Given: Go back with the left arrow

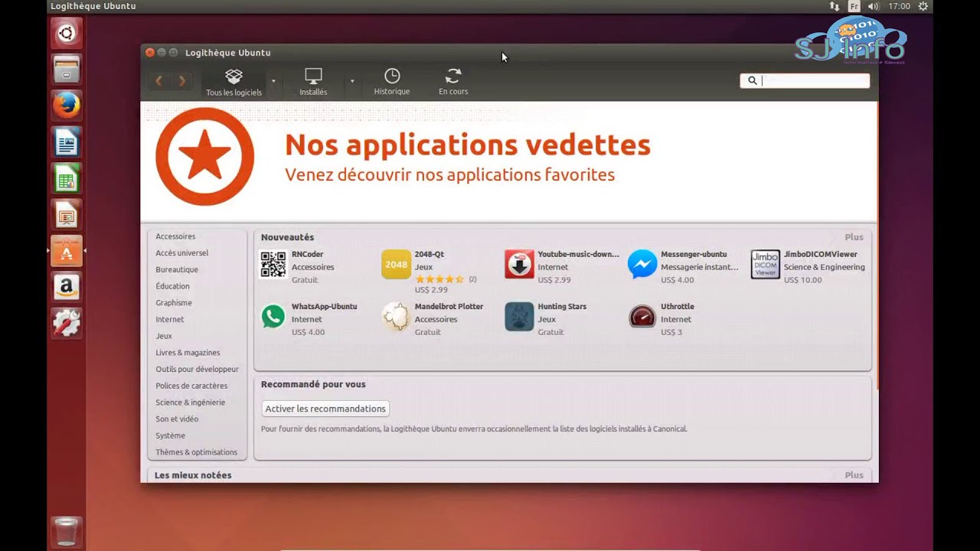Looking at the screenshot, I should [x=158, y=80].
